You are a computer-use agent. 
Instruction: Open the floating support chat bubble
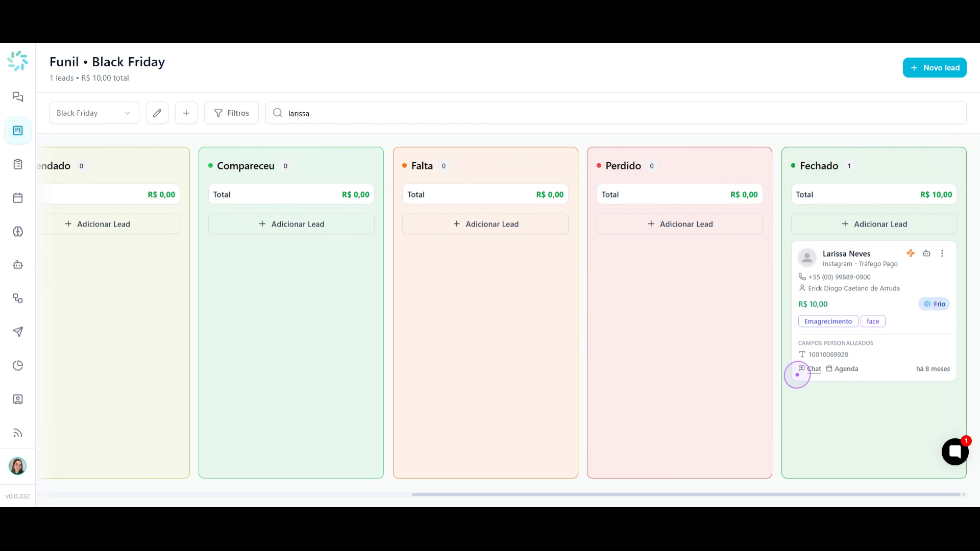tap(955, 452)
